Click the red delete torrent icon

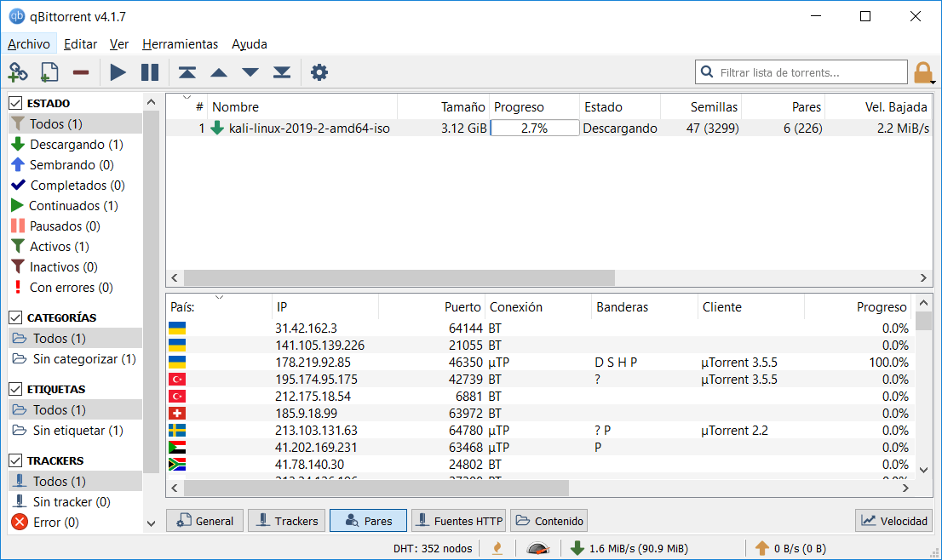pos(80,72)
